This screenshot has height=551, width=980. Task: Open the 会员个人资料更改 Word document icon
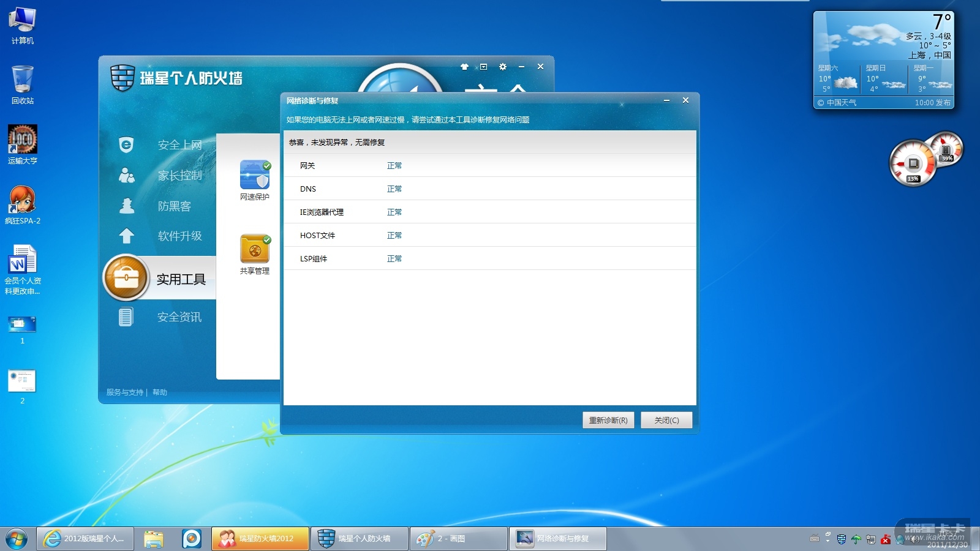(x=23, y=269)
